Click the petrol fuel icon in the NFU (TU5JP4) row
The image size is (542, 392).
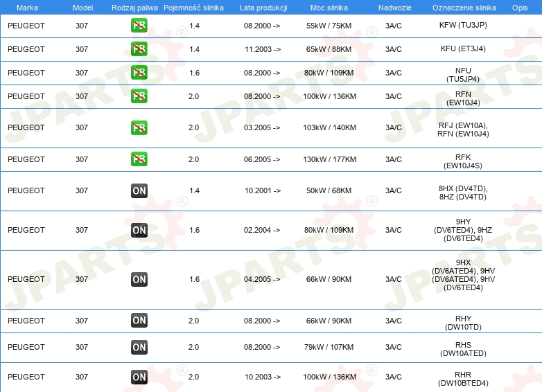tap(139, 73)
